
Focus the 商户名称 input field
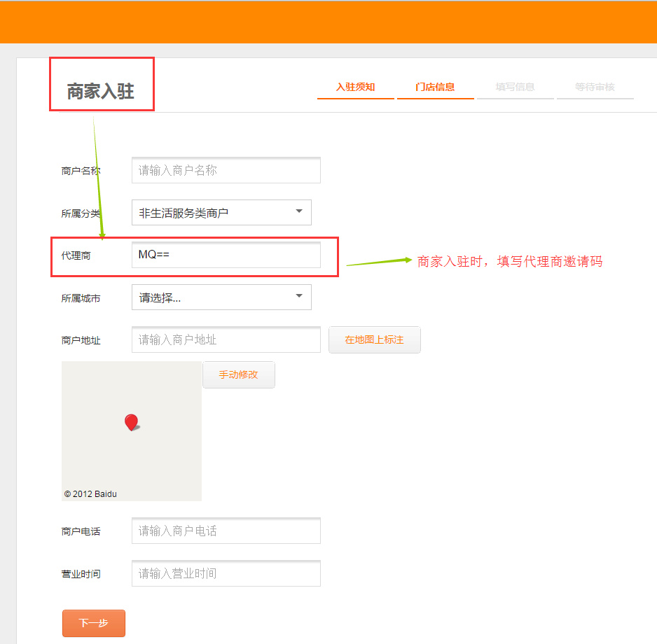coord(226,171)
